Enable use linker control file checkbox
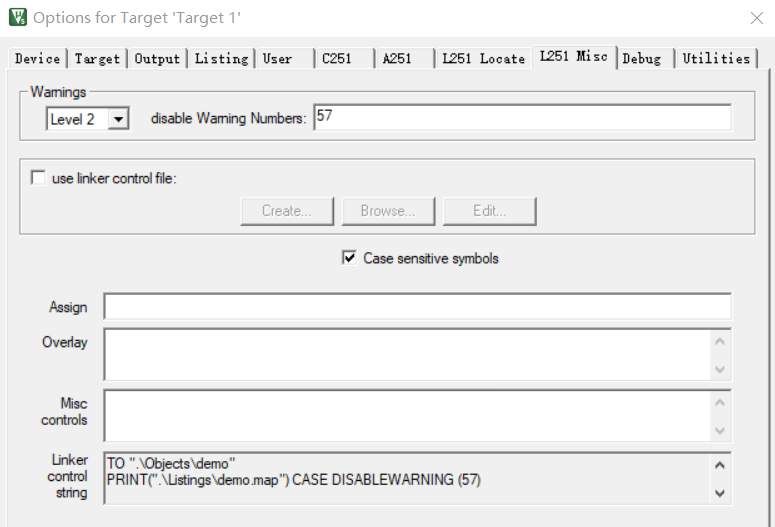This screenshot has width=775, height=527. point(38,177)
